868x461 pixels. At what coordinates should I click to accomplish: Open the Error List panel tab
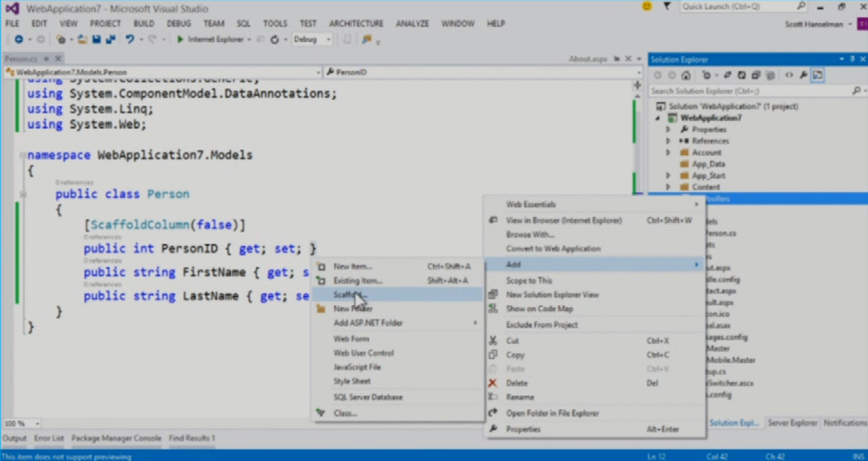pos(48,438)
